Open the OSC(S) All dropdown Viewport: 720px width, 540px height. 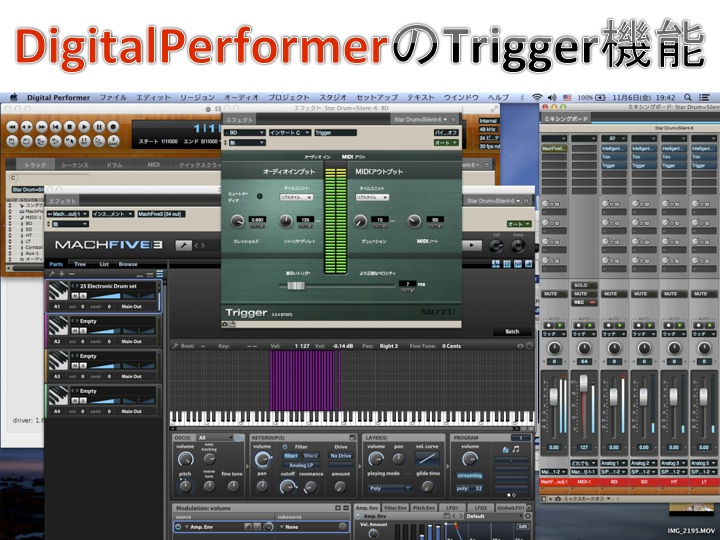click(215, 438)
